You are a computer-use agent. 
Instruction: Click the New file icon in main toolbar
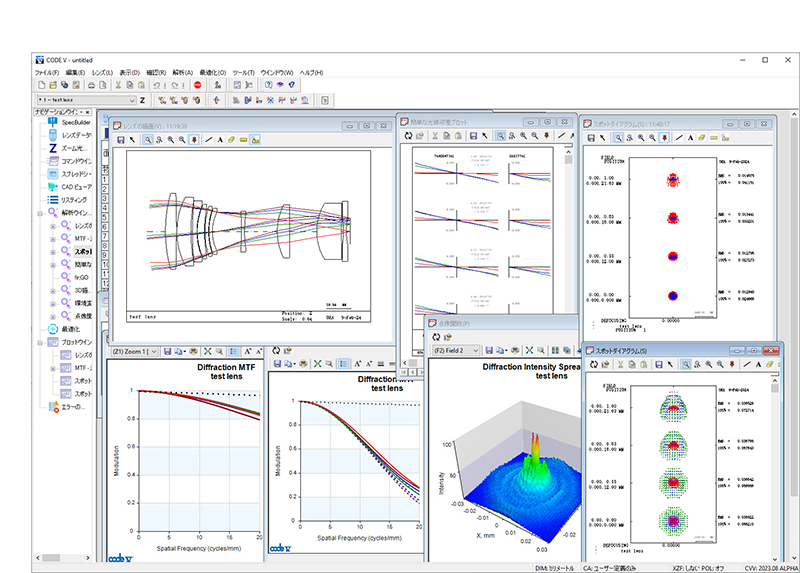pyautogui.click(x=42, y=85)
